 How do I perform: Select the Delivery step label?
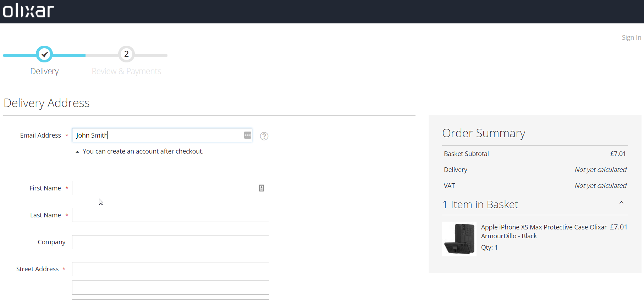[x=44, y=71]
